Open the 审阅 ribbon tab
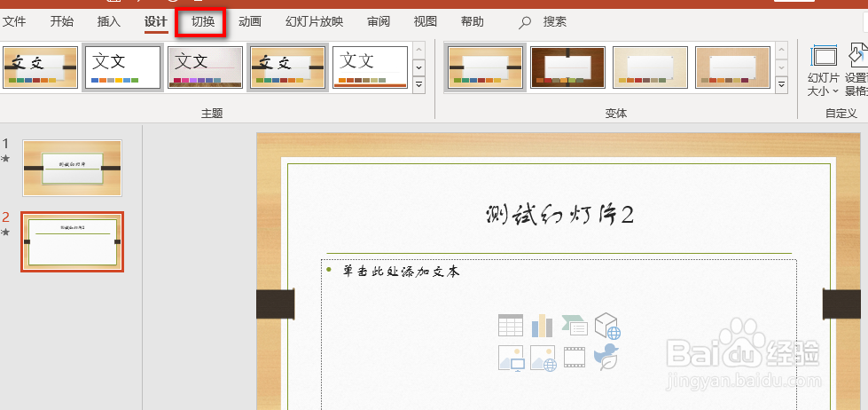 [379, 22]
